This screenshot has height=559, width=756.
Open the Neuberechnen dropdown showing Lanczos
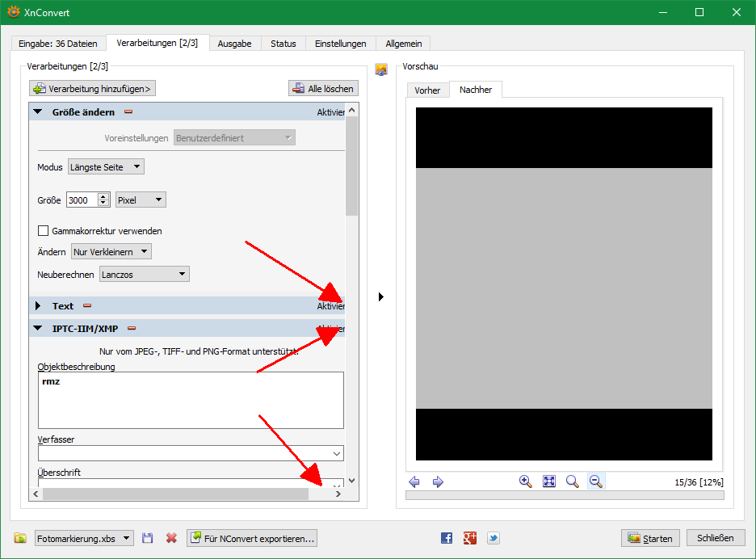coord(144,275)
